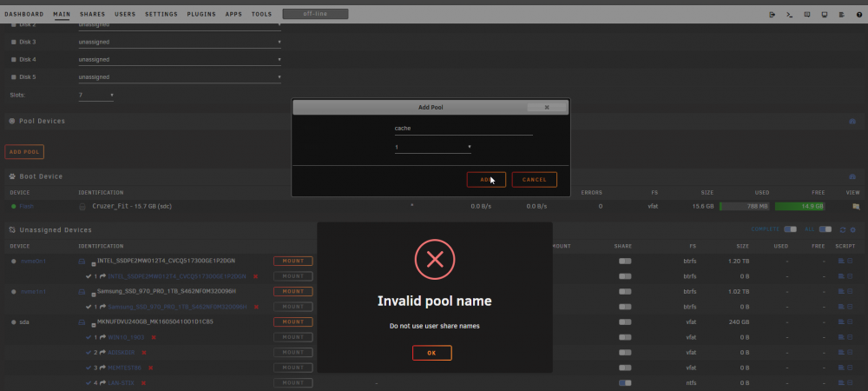Click the Flash used space bar
Screen dimensions: 868x391
point(745,207)
